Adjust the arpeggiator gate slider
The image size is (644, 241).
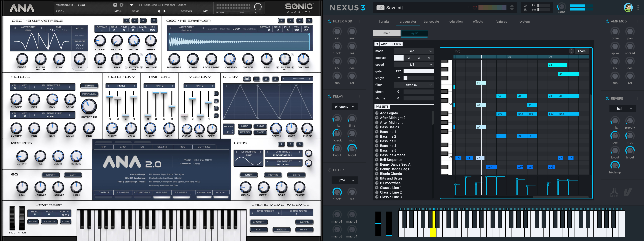418,71
